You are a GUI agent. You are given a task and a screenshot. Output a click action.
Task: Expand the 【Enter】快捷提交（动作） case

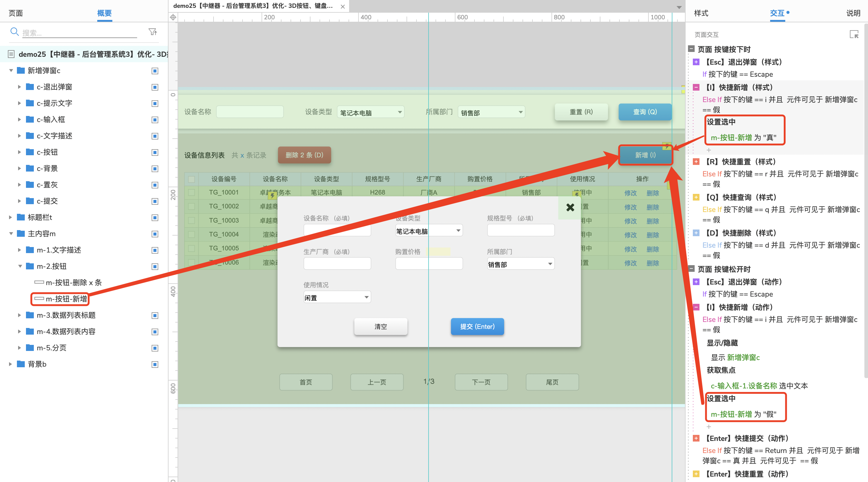click(x=696, y=438)
